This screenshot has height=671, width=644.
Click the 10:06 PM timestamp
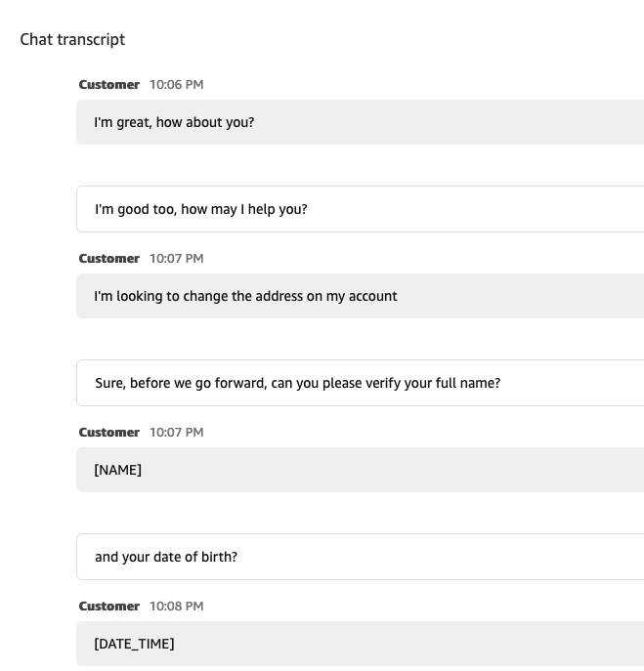(177, 85)
